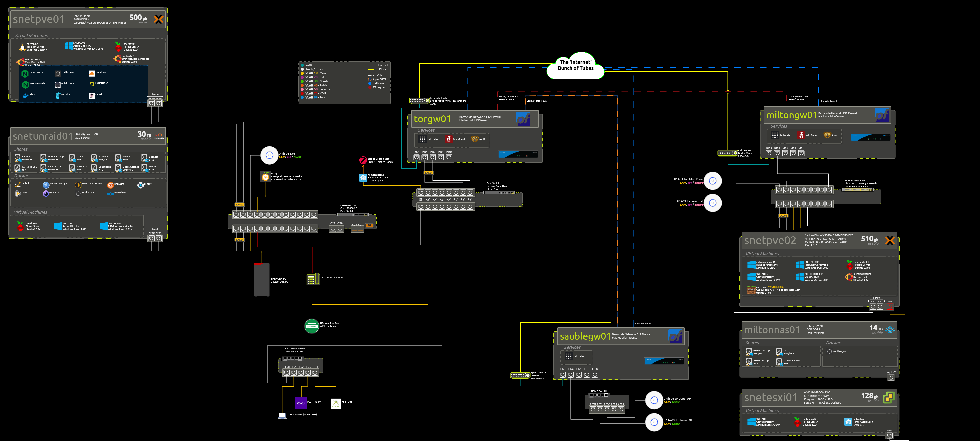This screenshot has height=441, width=980.
Task: Select the snetdns02 PiHole raspberry icon
Action: pyautogui.click(x=118, y=47)
